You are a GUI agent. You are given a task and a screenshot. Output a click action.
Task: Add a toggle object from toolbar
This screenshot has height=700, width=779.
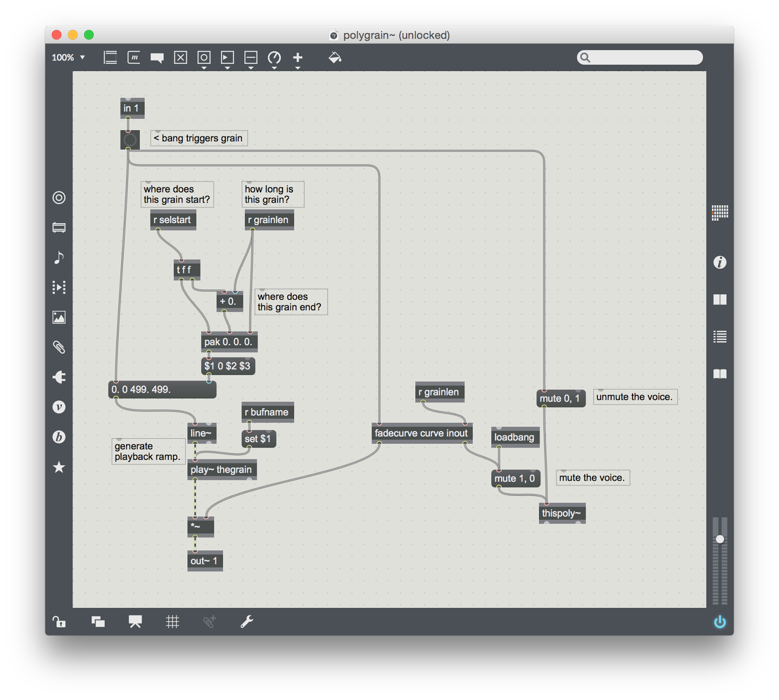(181, 57)
